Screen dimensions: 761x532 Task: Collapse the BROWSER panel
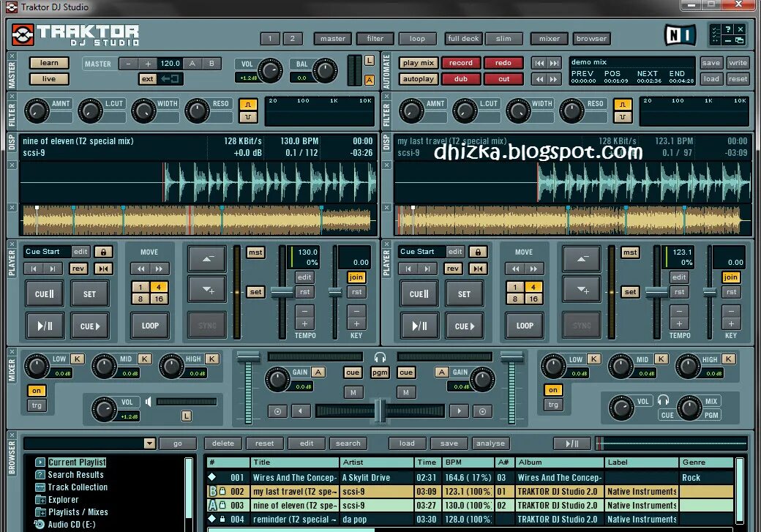(x=12, y=435)
